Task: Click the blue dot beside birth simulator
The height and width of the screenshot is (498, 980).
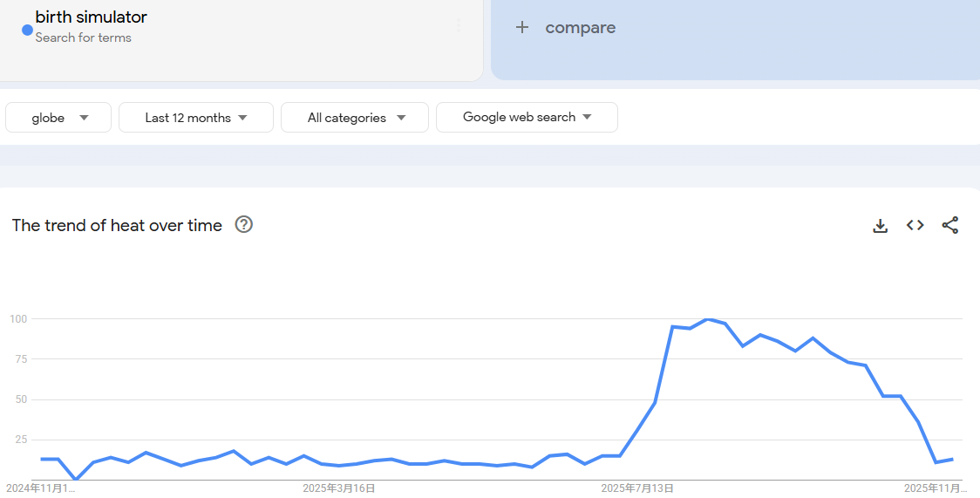Action: [27, 30]
